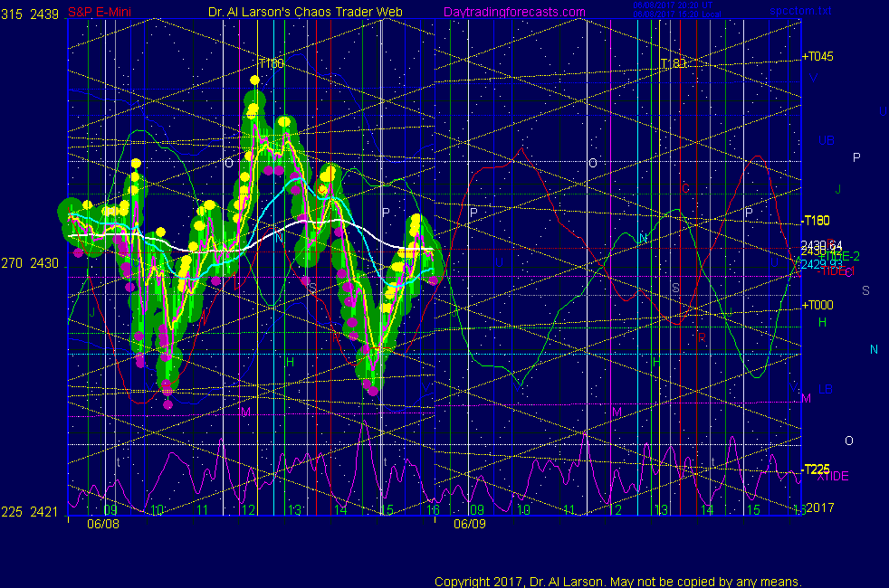Click the green "+TIDE-2" label
889x588 pixels.
[x=841, y=256]
